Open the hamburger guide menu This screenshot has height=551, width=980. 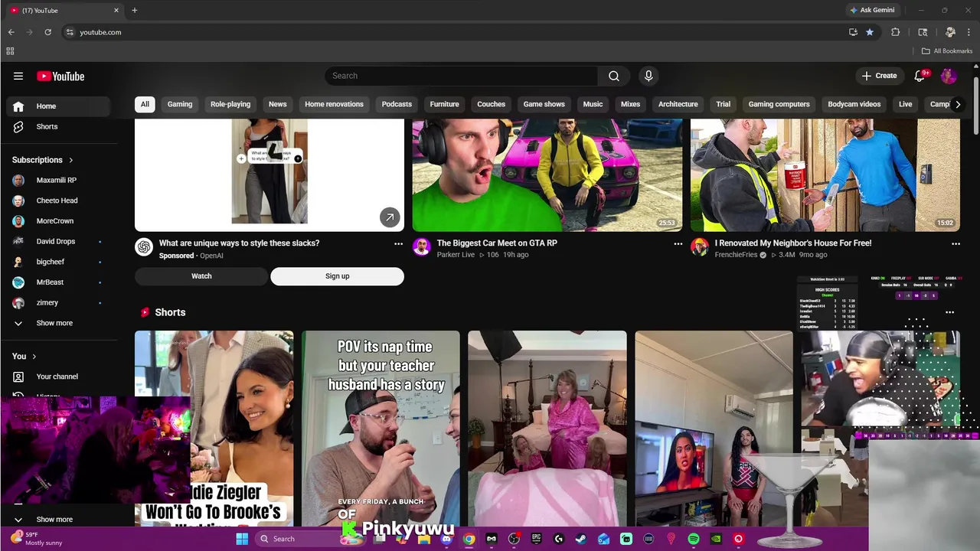click(18, 76)
